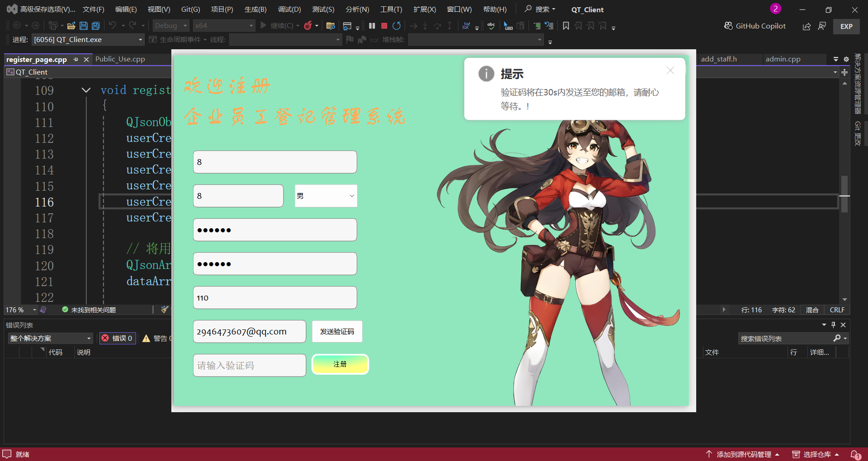Click the Hot Reload flame icon
Viewport: 868px width, 461px height.
308,26
